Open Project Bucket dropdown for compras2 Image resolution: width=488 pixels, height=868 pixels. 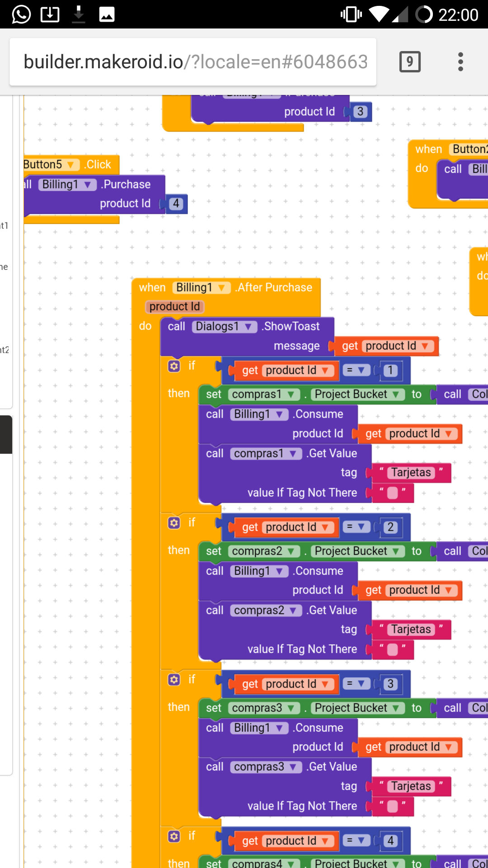pos(358,551)
